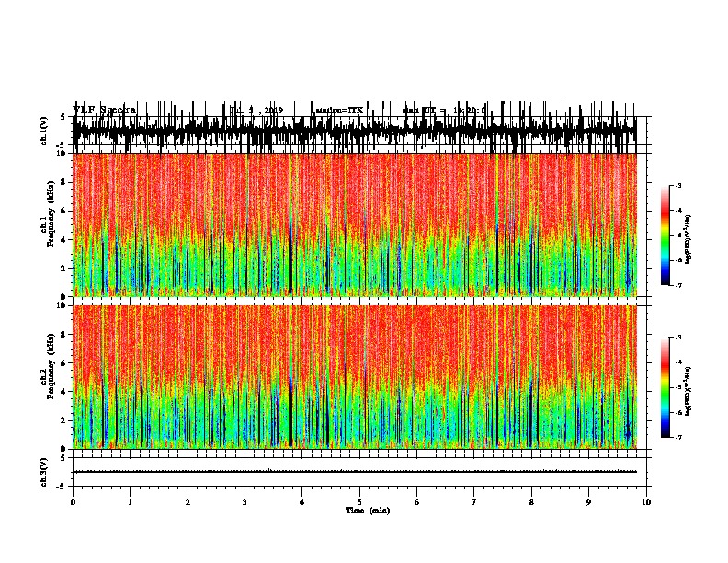Click time axis tick label '9'
The image size is (728, 563).
588,502
